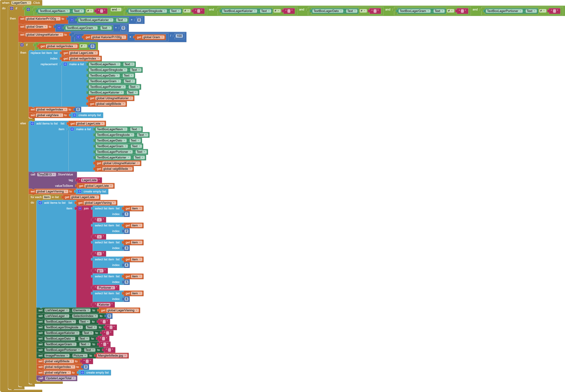The height and width of the screenshot is (392, 565).
Task: Click the 'LagerListe' tag text string
Action: 89,180
